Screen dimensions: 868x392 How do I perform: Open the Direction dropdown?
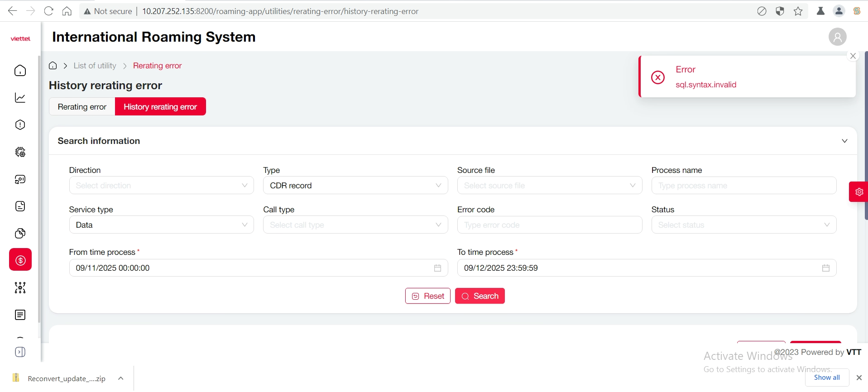coord(161,186)
